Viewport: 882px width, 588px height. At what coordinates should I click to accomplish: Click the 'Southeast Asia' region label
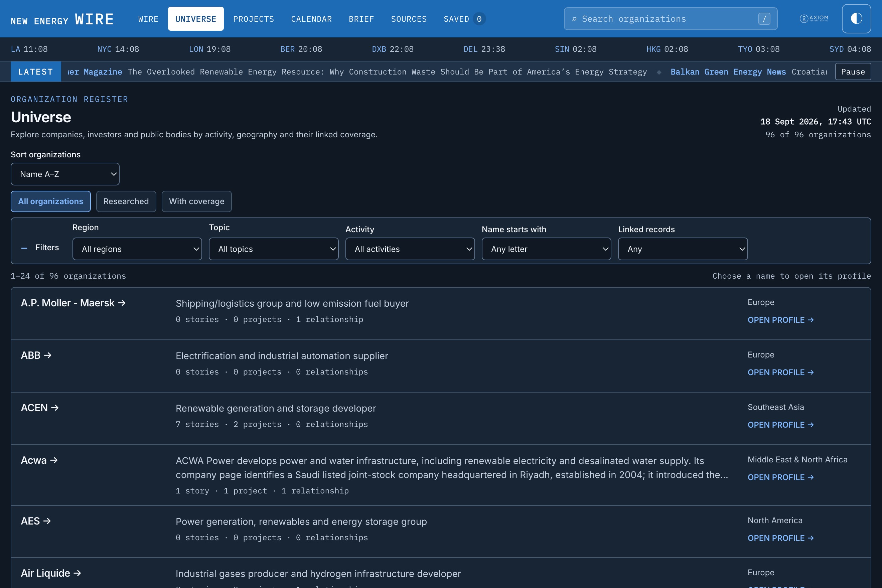click(775, 407)
